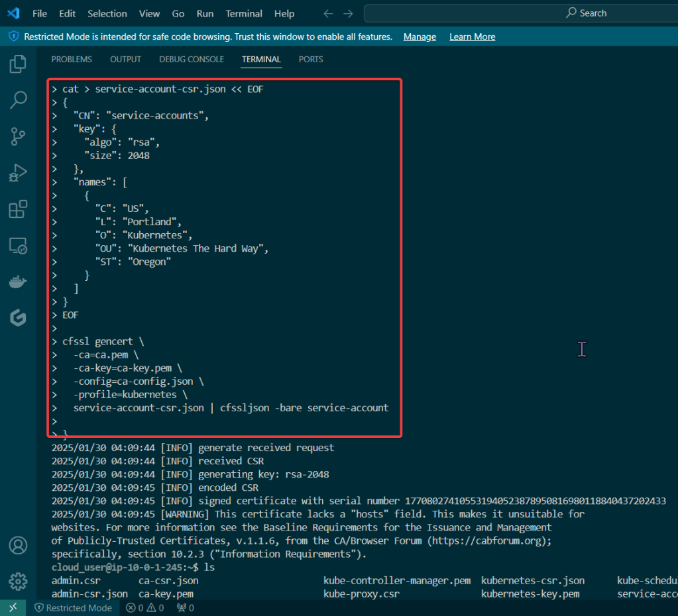Switch to the OUTPUT panel tab
Screen dimensions: 678x616
pyautogui.click(x=125, y=60)
